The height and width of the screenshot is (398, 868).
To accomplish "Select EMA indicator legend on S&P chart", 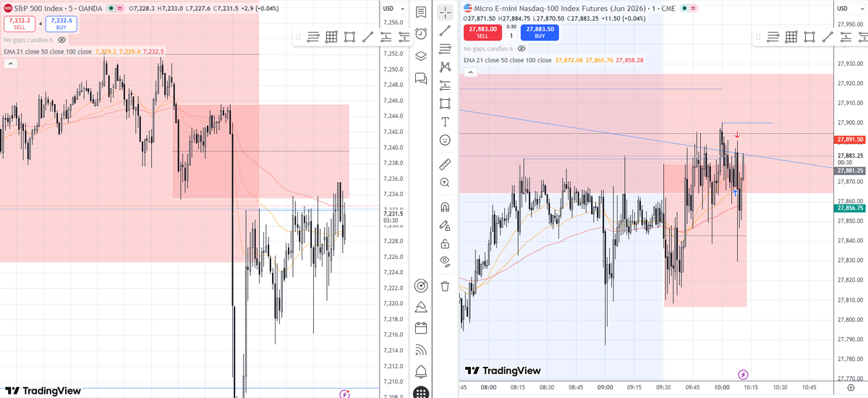I will point(47,51).
